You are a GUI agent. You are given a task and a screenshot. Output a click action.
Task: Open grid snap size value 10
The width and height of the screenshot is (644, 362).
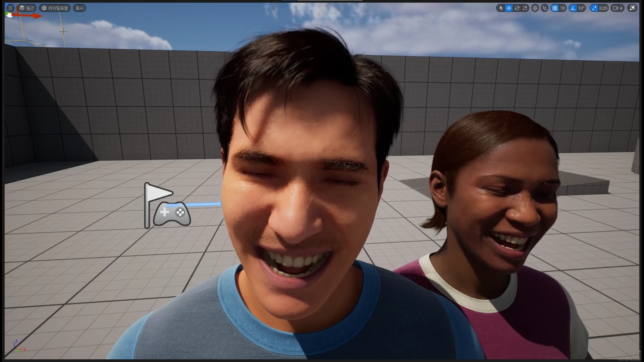point(562,8)
